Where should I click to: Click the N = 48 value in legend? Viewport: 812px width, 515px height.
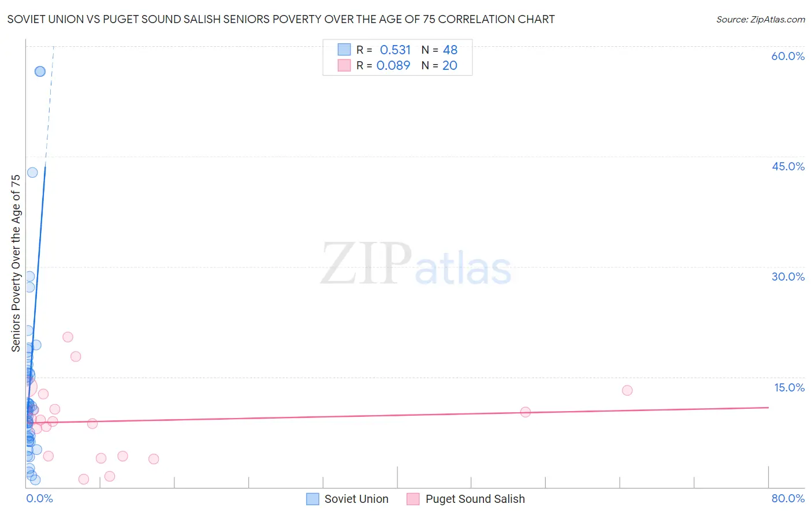(x=439, y=50)
